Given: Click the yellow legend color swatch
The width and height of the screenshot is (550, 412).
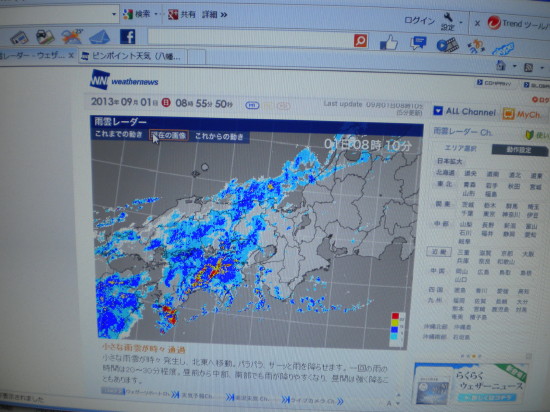Looking at the screenshot, I should click(395, 322).
